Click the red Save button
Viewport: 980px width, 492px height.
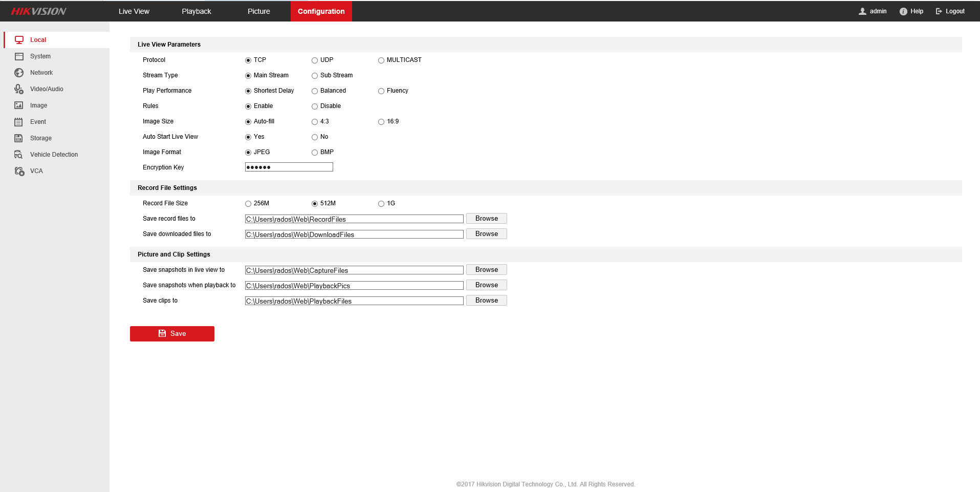pyautogui.click(x=172, y=334)
